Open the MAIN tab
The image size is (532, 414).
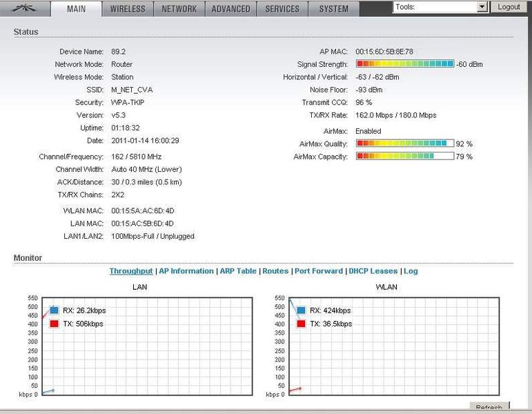coord(76,8)
